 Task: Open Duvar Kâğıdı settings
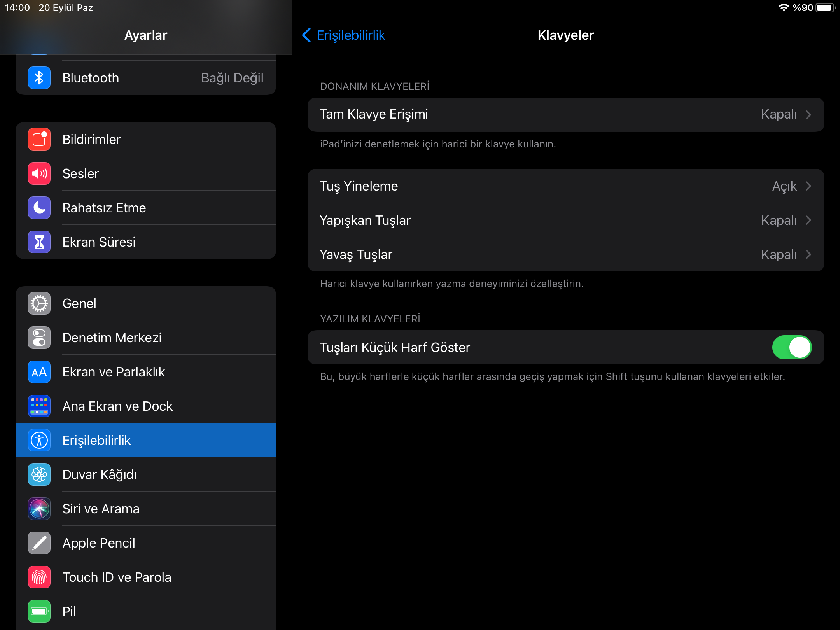tap(100, 474)
